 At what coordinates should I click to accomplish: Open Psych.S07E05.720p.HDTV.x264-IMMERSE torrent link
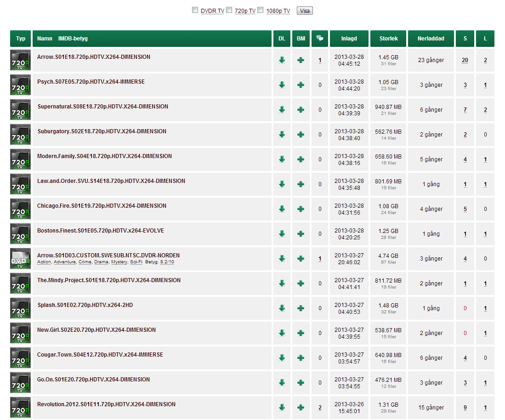(91, 82)
